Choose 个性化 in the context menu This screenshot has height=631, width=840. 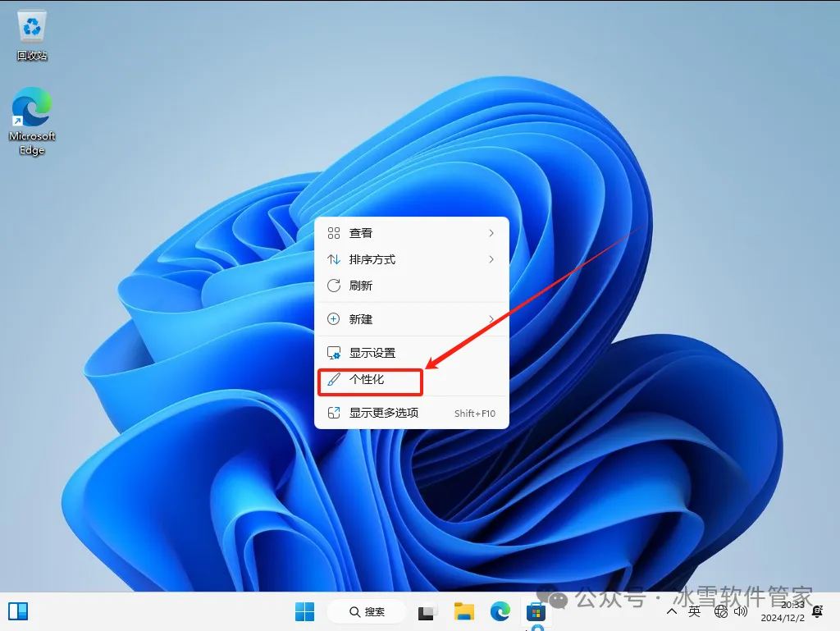pyautogui.click(x=412, y=380)
